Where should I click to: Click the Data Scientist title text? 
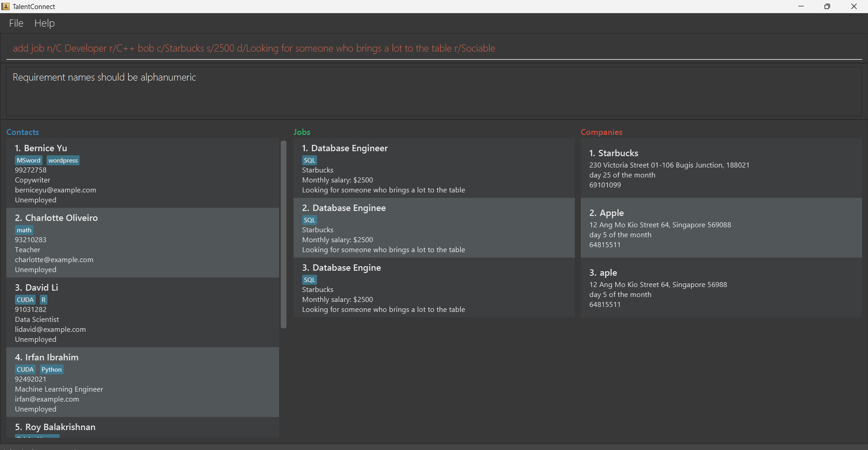[x=37, y=320]
